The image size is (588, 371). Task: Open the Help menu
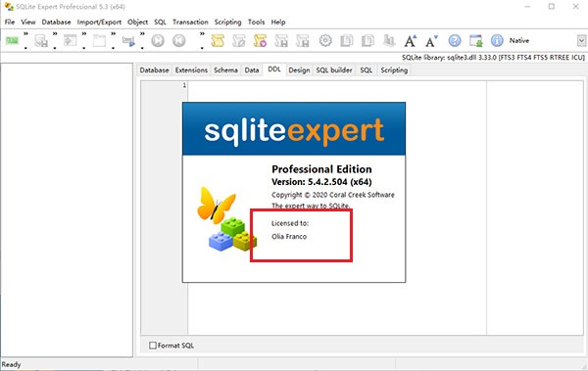click(278, 23)
